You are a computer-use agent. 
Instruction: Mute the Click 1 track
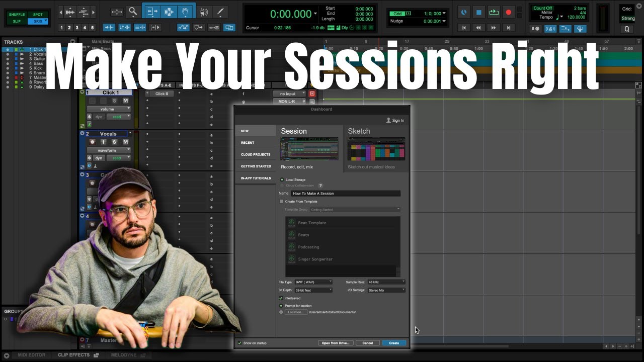[125, 101]
